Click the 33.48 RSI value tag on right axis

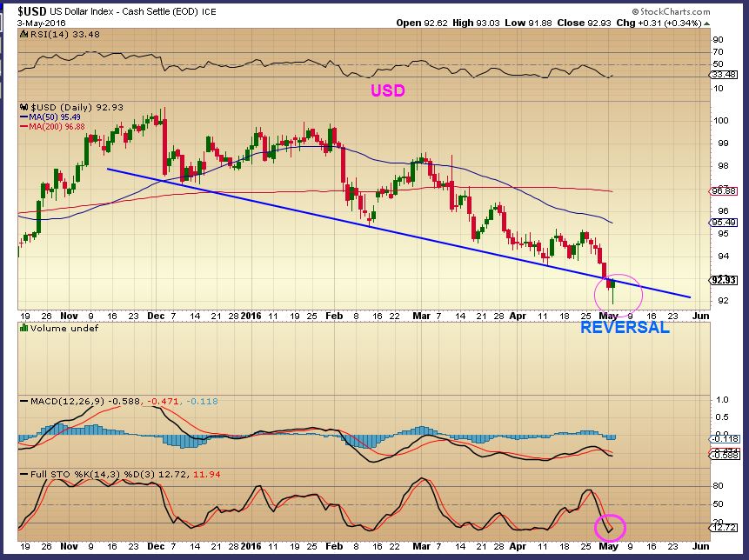click(x=724, y=75)
